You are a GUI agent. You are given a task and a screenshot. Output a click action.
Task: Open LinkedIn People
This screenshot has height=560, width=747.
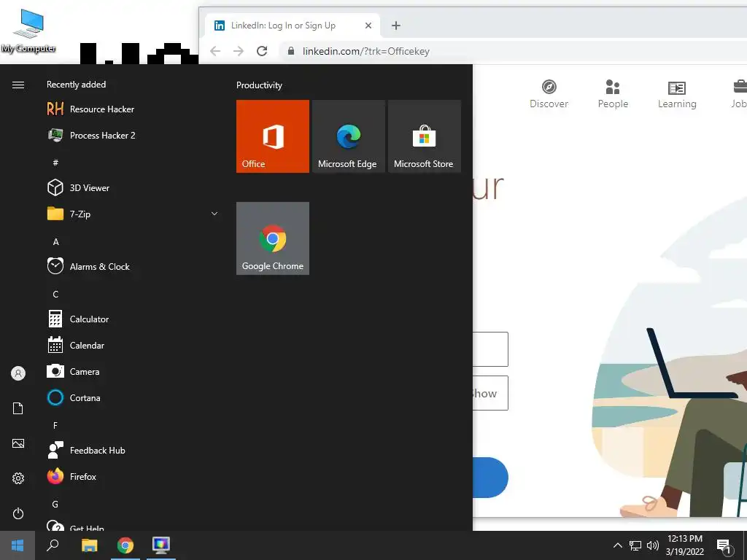coord(613,94)
